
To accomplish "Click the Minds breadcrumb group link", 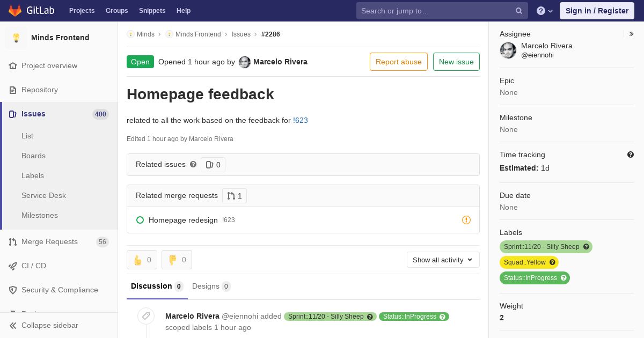I will coord(145,34).
